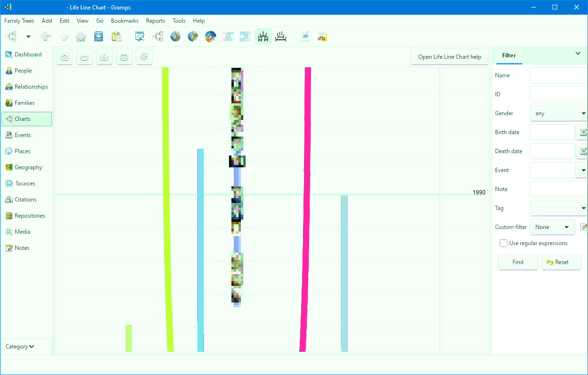Open the Reports menu
This screenshot has width=588, height=375.
(x=156, y=21)
